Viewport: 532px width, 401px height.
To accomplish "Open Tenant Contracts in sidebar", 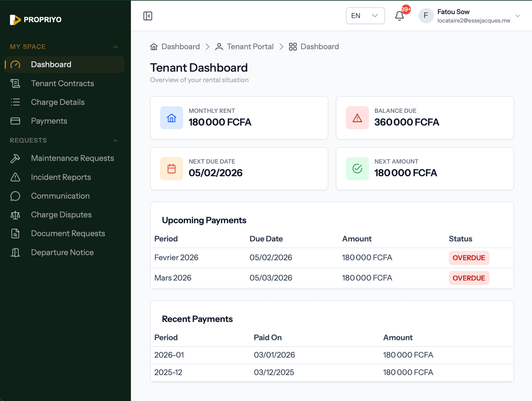I will click(x=62, y=83).
